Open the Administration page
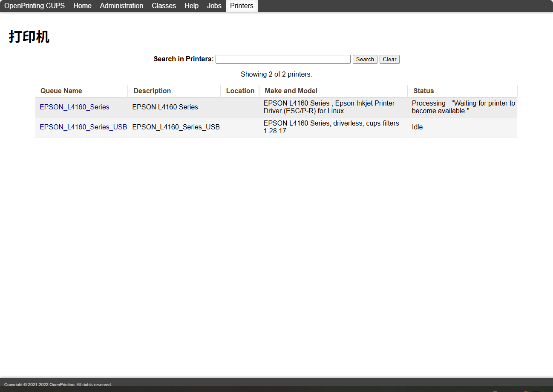Viewport: 553px width, 392px height. click(121, 6)
